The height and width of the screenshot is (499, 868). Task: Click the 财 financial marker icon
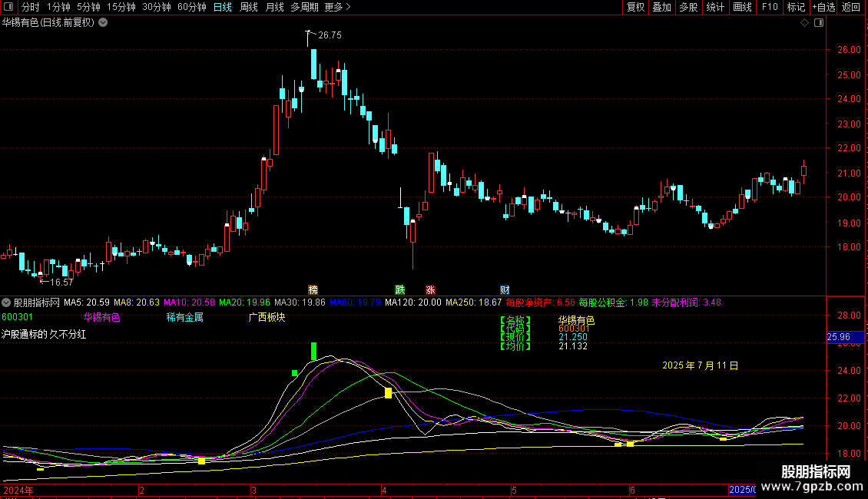click(505, 289)
